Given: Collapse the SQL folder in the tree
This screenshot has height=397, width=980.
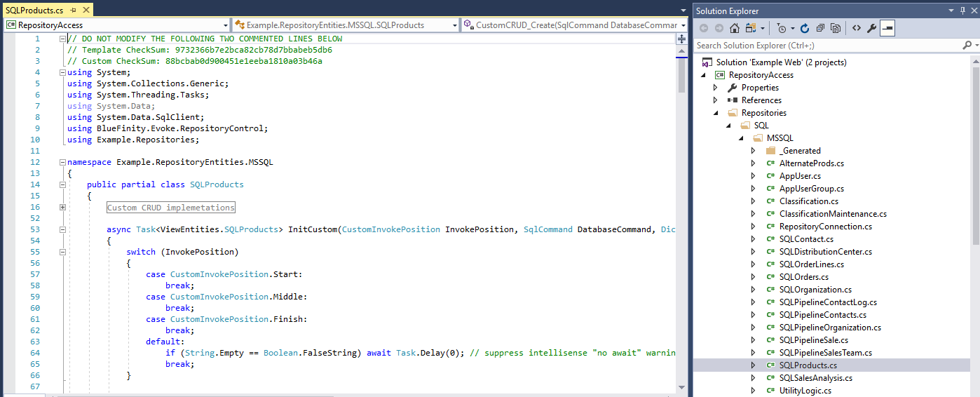Looking at the screenshot, I should [728, 126].
